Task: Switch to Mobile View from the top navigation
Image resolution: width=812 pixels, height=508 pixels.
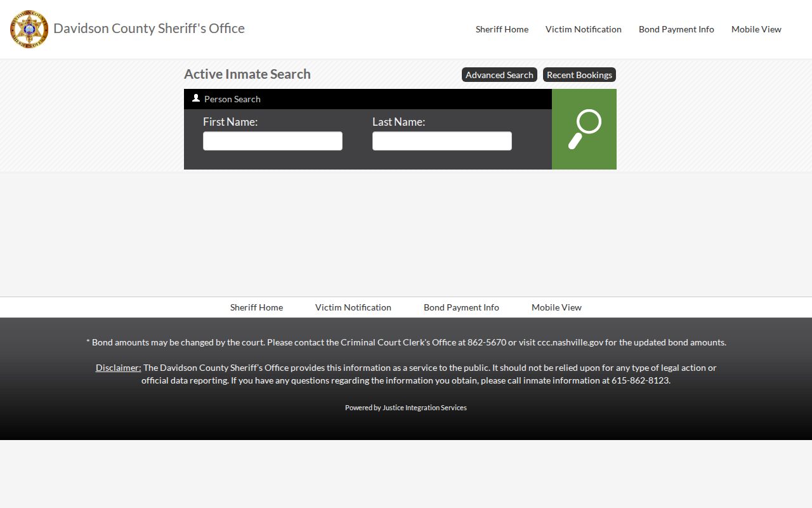Action: pyautogui.click(x=756, y=29)
